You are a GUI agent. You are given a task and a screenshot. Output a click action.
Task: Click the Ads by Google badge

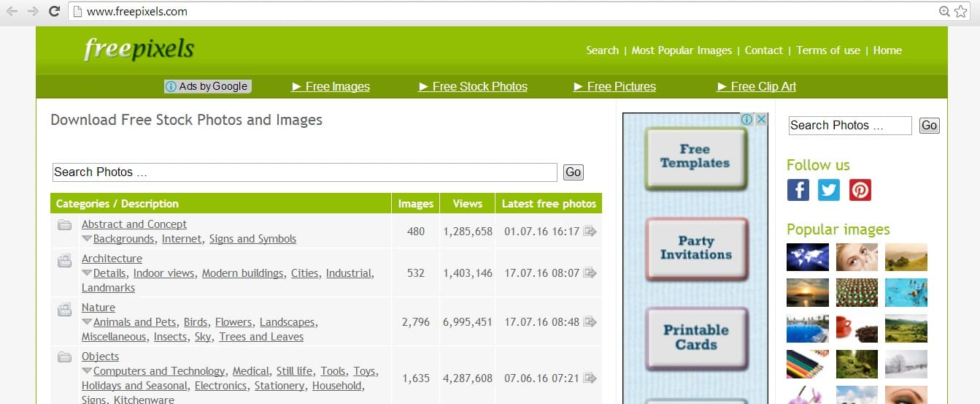point(207,86)
